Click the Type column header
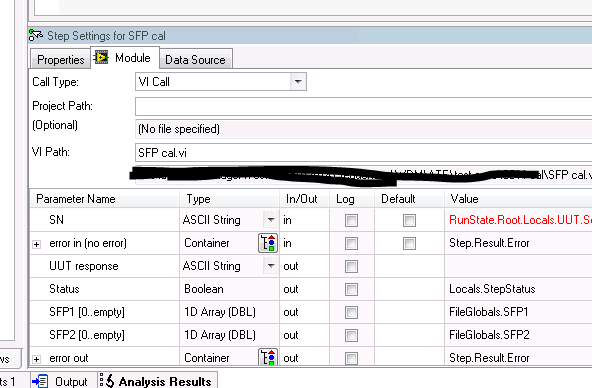 pos(229,199)
